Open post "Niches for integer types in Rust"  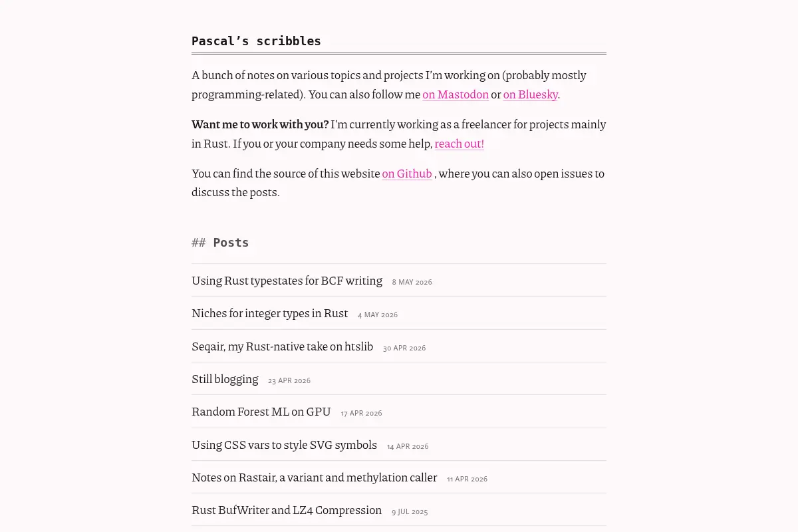(270, 313)
